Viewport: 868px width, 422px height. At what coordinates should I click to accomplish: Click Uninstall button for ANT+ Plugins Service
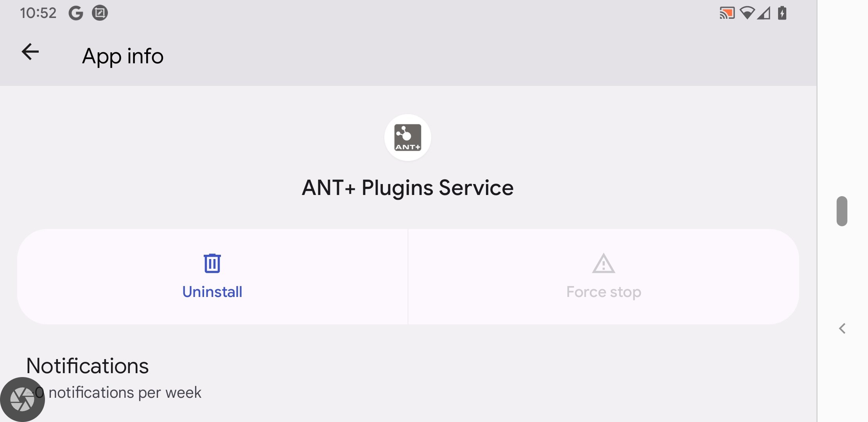[212, 275]
